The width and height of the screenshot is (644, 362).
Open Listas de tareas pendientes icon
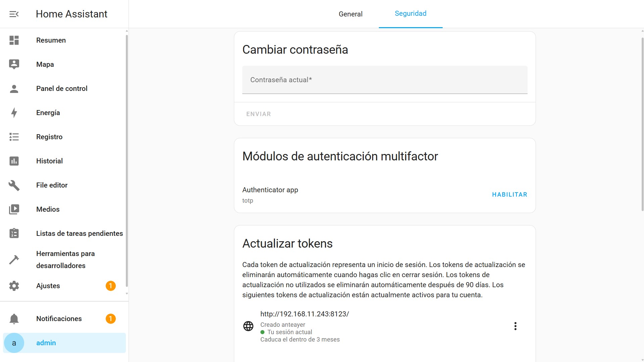13,233
